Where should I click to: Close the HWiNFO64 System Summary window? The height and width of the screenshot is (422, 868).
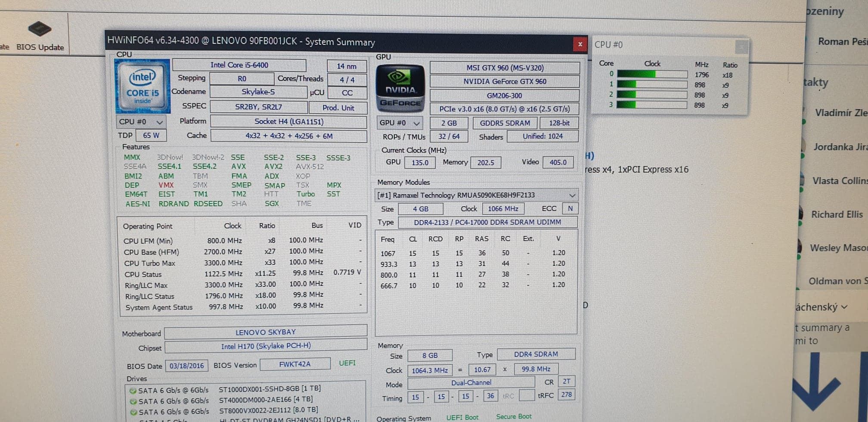click(x=580, y=44)
